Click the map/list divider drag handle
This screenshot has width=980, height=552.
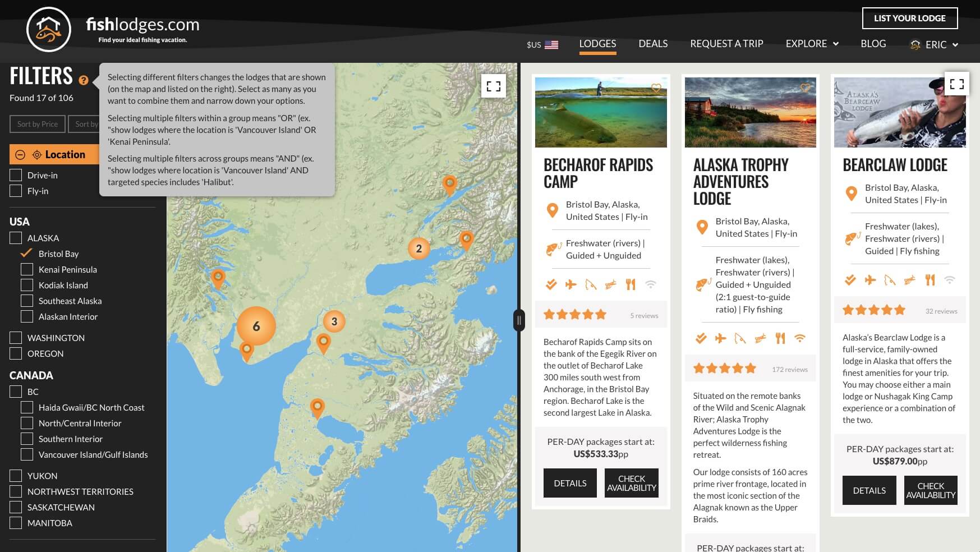(519, 320)
